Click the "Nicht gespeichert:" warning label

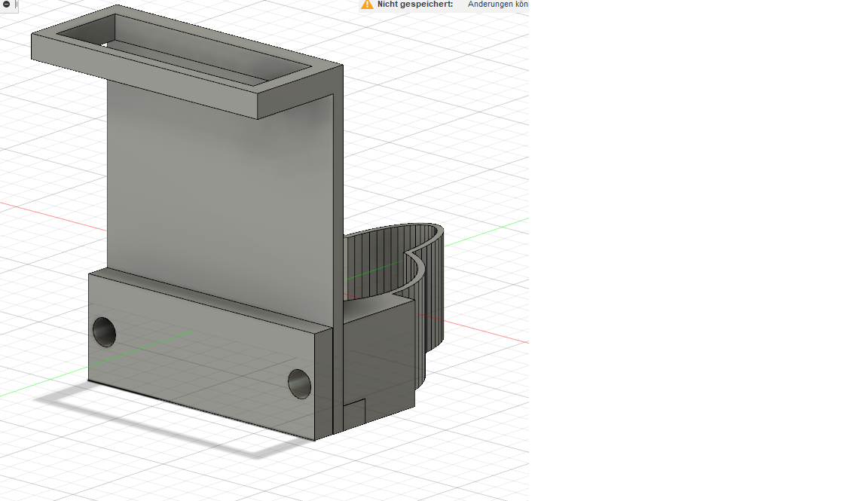point(415,5)
